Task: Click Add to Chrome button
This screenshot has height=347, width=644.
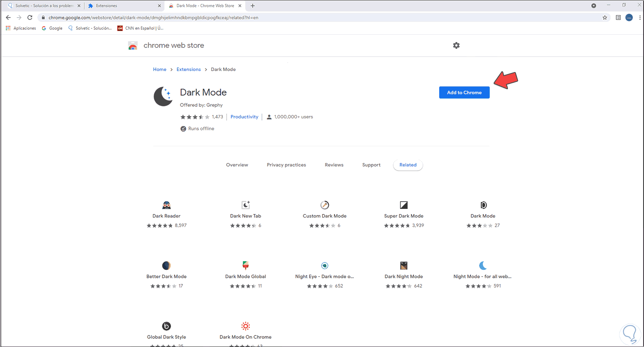Action: coord(464,93)
